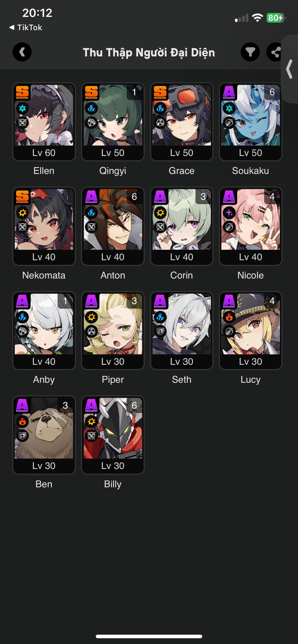Open Billy's agent card

[113, 435]
